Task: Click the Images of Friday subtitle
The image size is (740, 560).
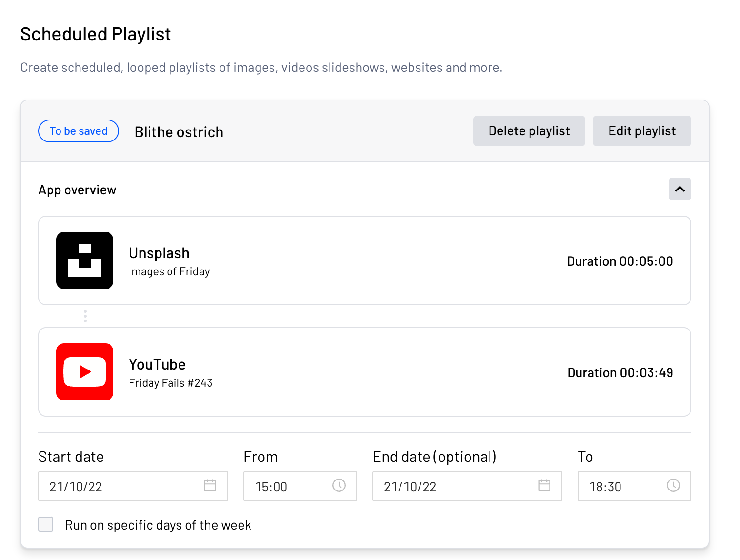Action: (x=169, y=271)
